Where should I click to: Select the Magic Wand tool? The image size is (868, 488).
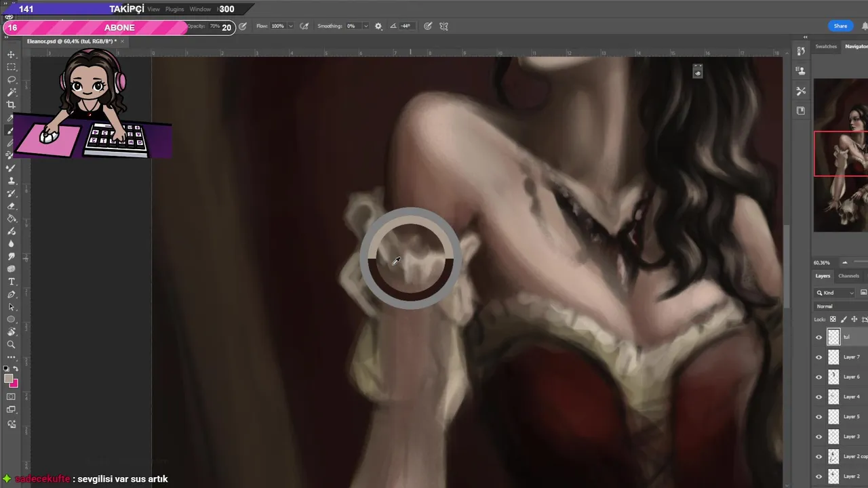point(11,92)
